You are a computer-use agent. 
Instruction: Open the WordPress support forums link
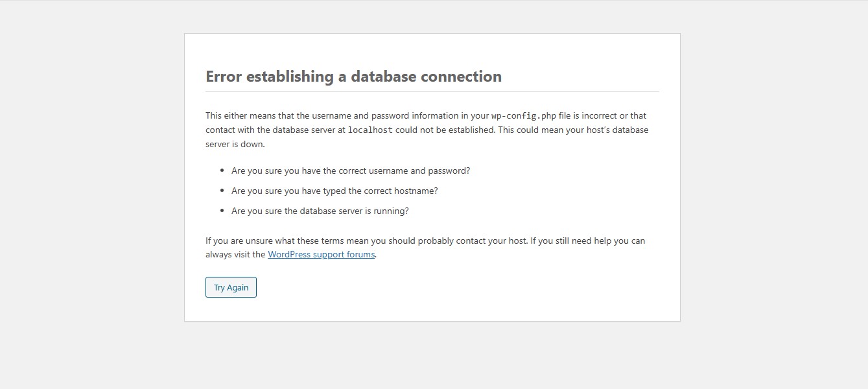pos(321,255)
